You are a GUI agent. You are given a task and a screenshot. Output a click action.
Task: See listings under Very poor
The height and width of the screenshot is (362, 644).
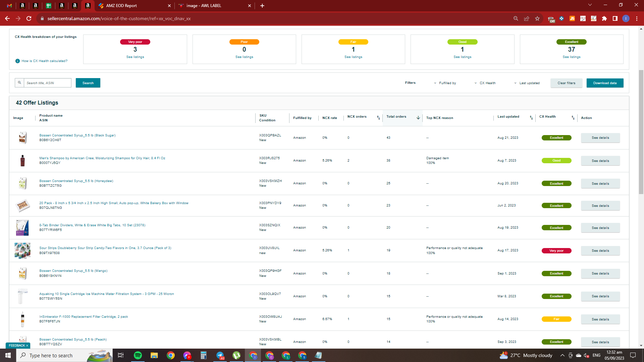tap(135, 57)
